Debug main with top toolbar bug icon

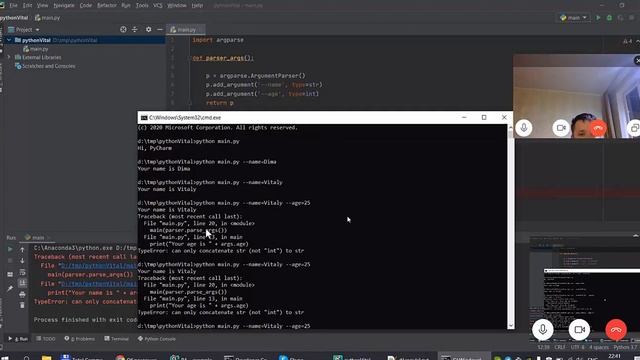click(609, 18)
